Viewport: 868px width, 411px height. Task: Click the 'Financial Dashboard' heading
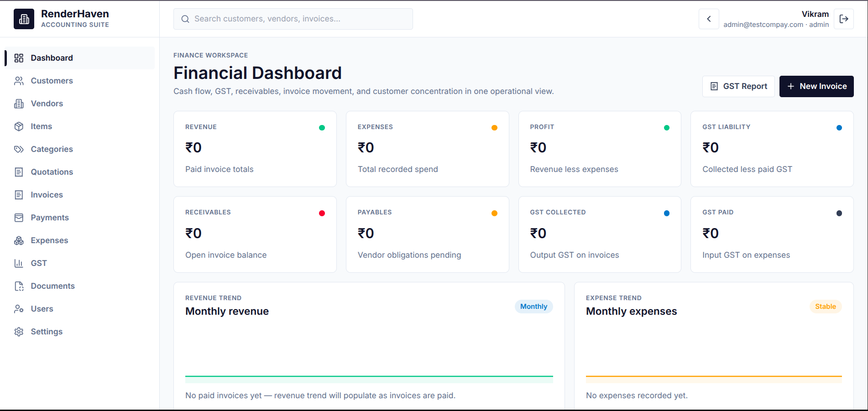(257, 73)
